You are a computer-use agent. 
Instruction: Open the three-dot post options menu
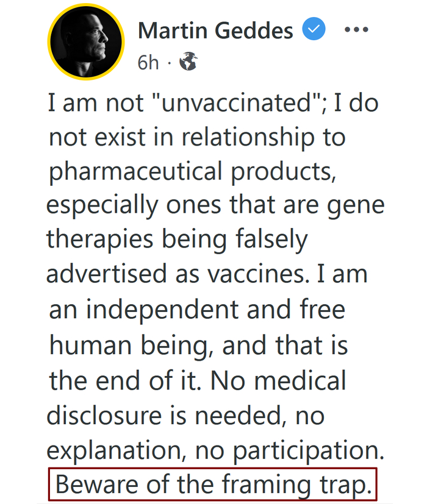[x=356, y=29]
